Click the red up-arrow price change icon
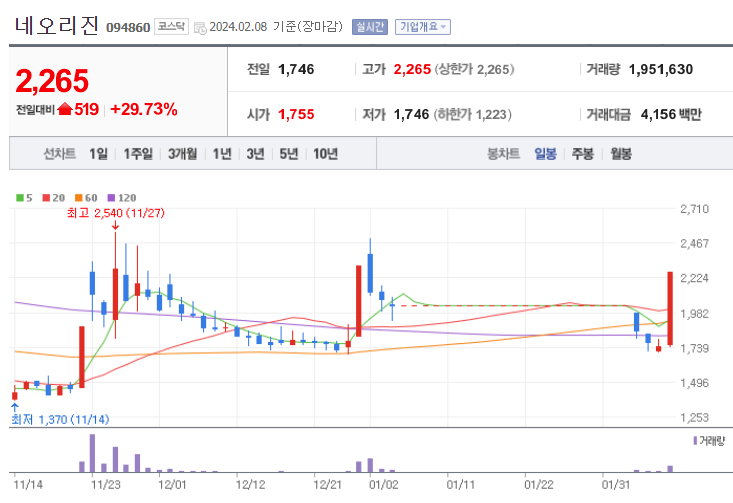Screen dimensions: 733x503 coord(65,109)
